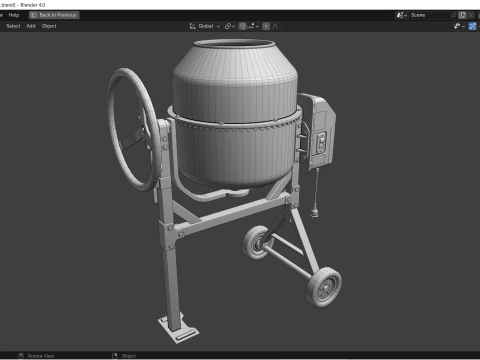Open the Select menu in viewport header

click(13, 26)
